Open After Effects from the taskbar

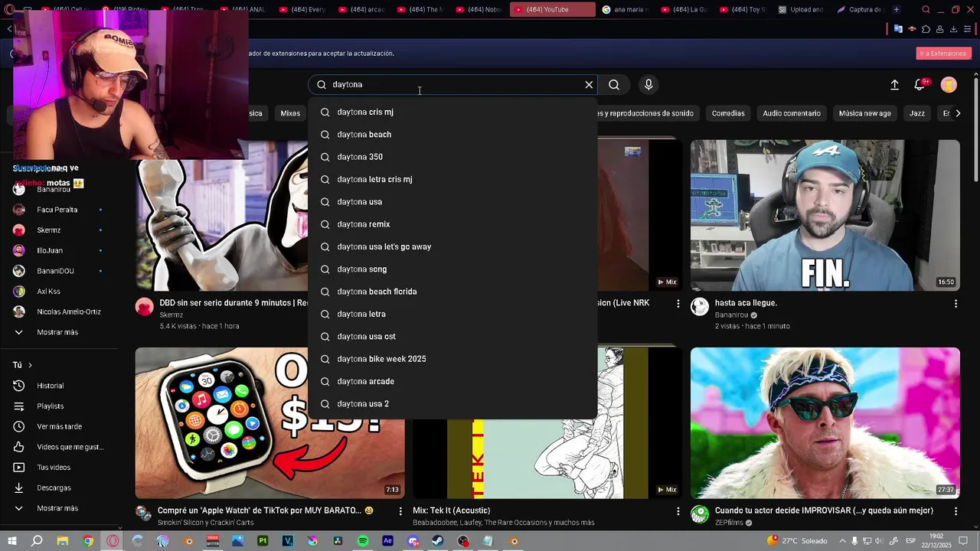388,541
